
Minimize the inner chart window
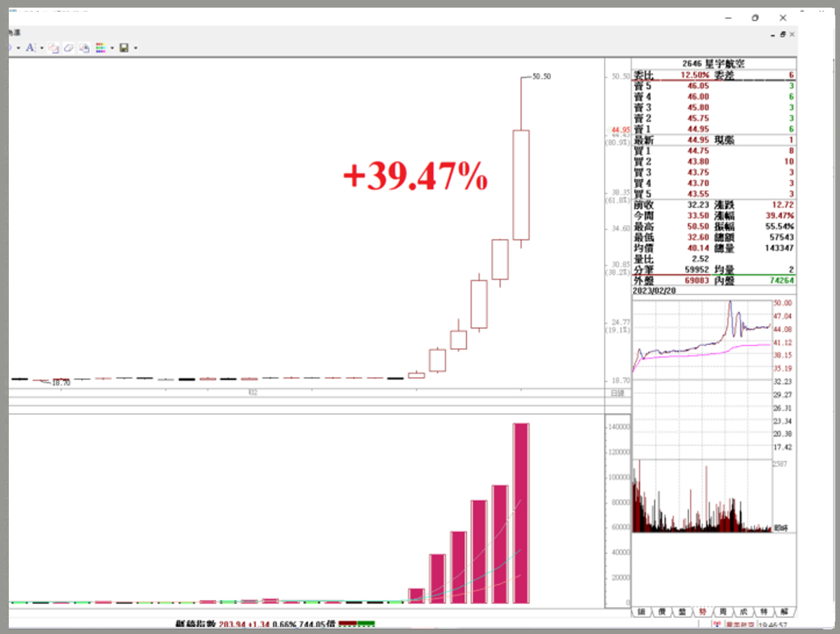pyautogui.click(x=773, y=35)
